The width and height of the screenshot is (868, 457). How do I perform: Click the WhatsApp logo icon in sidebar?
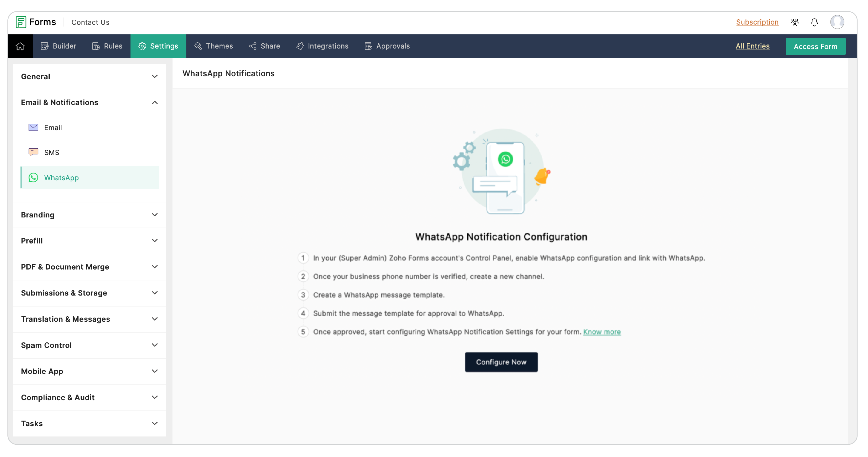[33, 178]
